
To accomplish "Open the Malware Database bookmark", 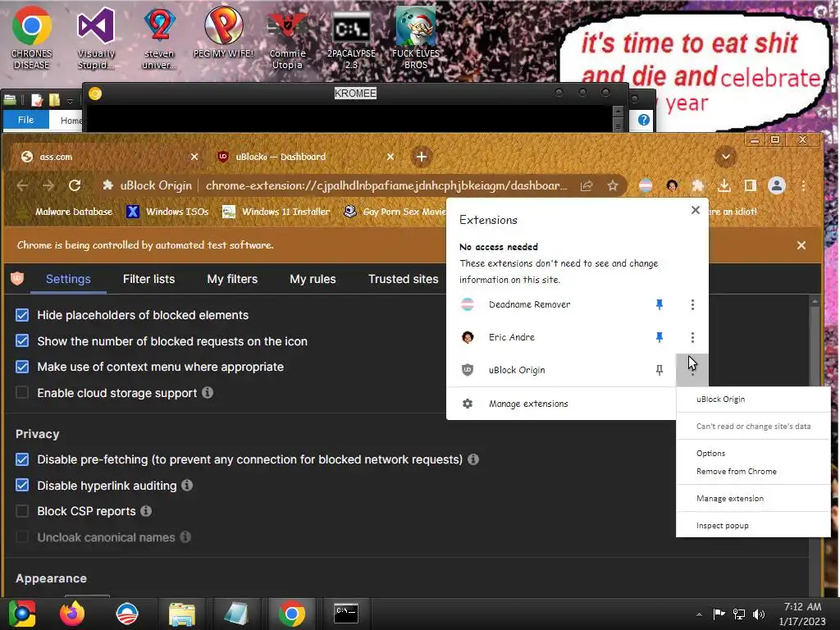I will pyautogui.click(x=66, y=212).
